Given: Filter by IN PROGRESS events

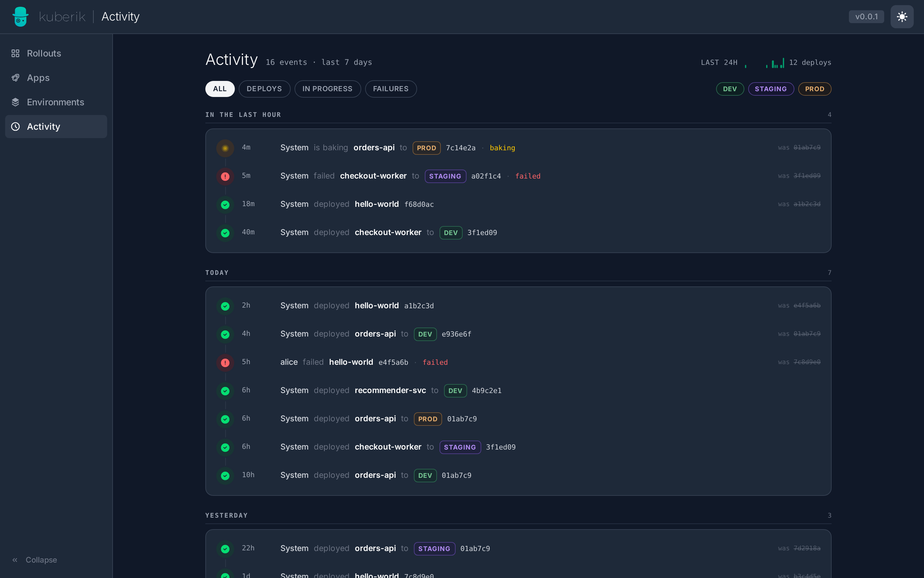Looking at the screenshot, I should pos(328,89).
